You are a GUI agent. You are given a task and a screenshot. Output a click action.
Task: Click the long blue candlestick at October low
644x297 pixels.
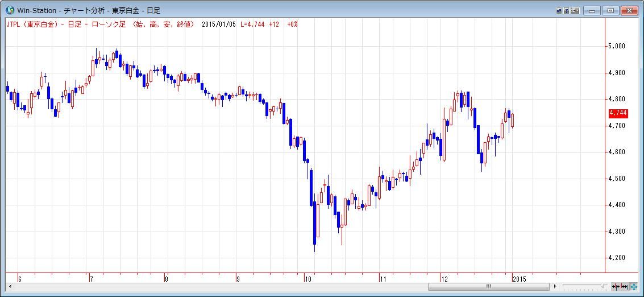314,223
